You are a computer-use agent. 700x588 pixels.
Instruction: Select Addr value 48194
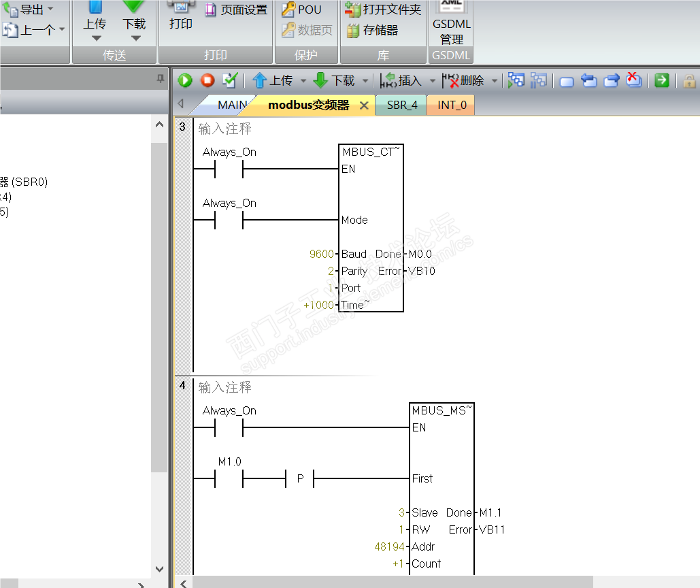[389, 546]
